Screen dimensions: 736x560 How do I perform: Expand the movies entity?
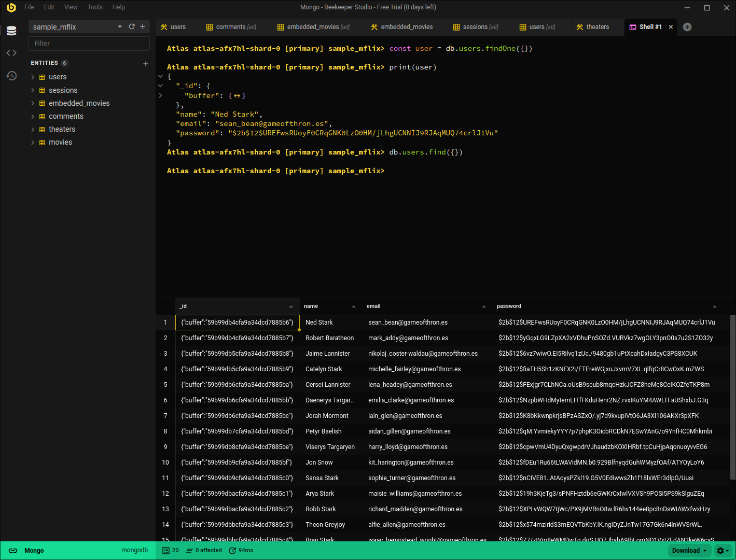point(33,142)
